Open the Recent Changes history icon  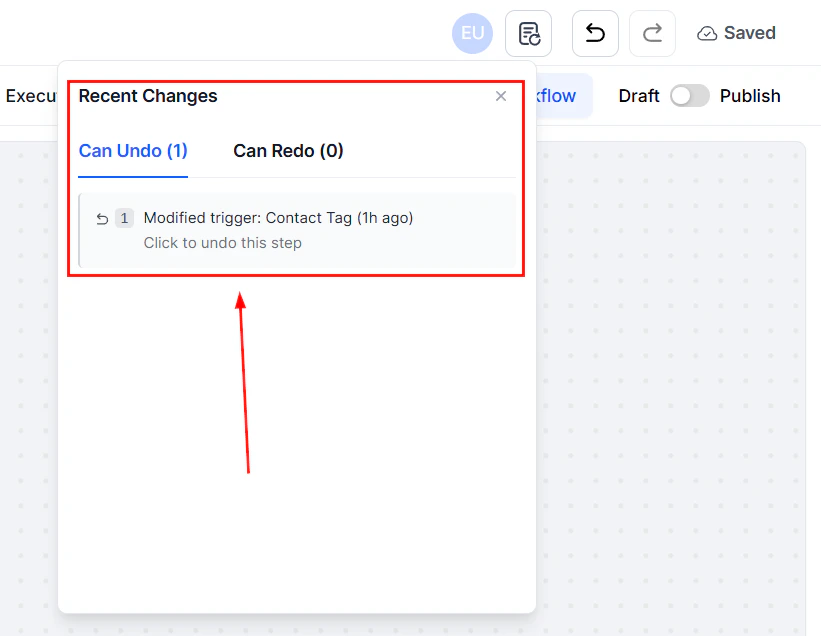(x=528, y=33)
